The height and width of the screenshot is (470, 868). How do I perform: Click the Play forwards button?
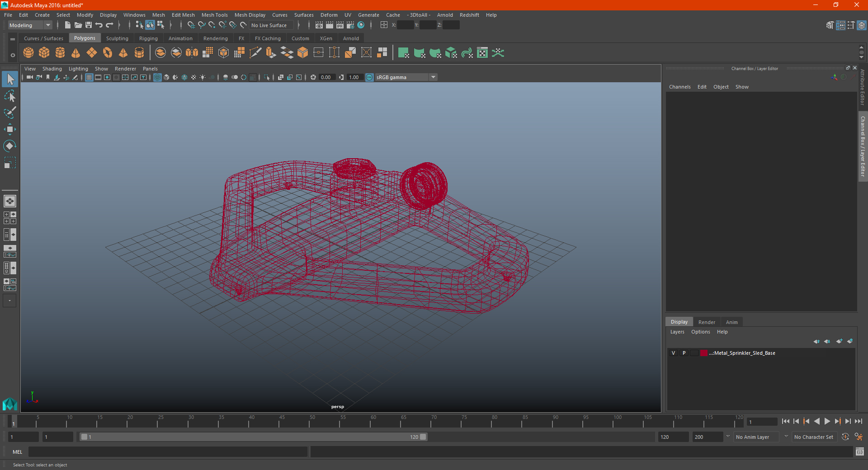tap(827, 421)
